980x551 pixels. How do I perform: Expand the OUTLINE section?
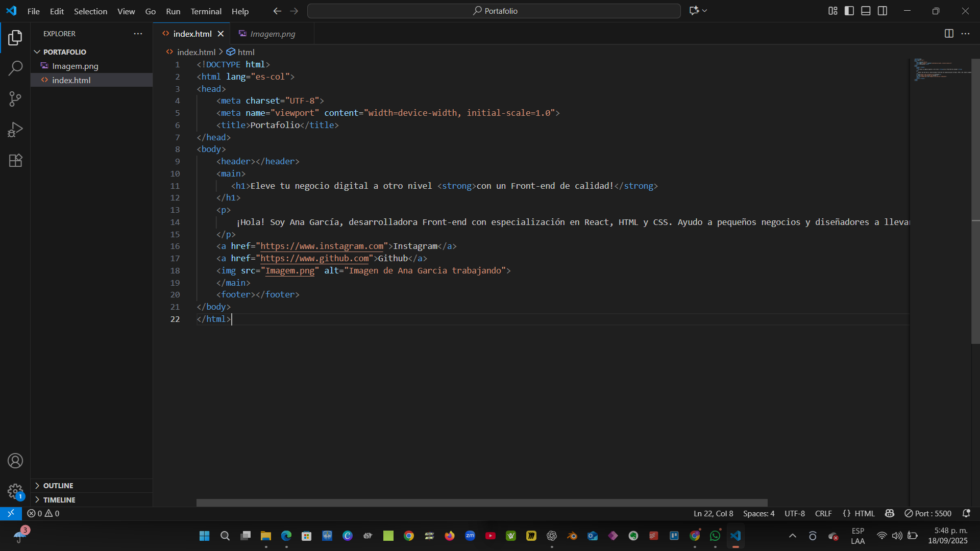58,486
